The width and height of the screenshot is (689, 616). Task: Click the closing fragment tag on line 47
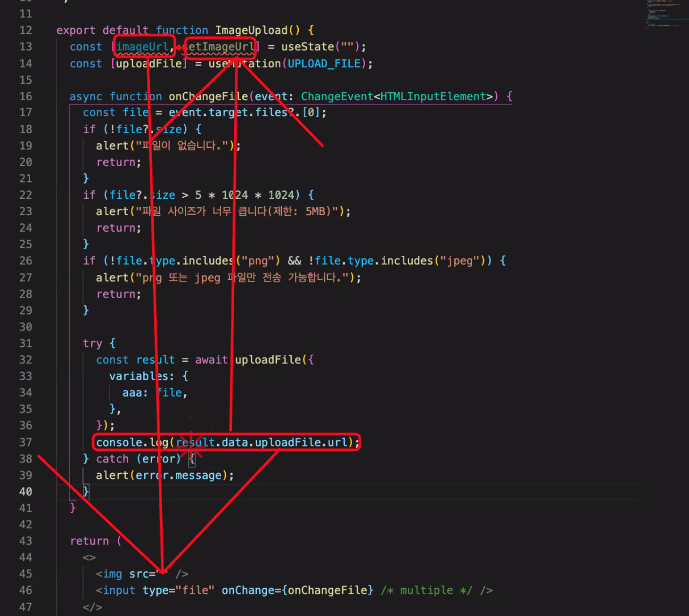92,607
